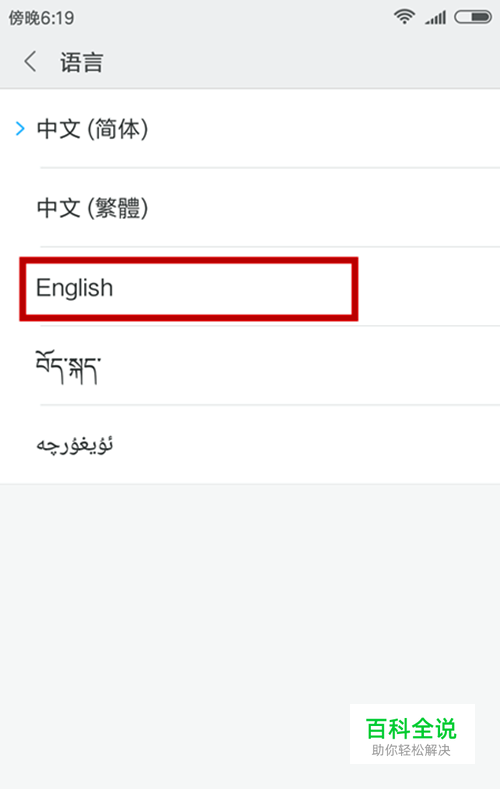
Task: Tap the 语言 page title
Action: click(x=82, y=62)
